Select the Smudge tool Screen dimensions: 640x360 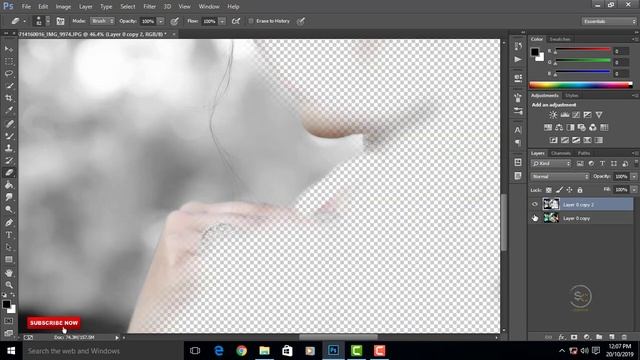[9, 197]
